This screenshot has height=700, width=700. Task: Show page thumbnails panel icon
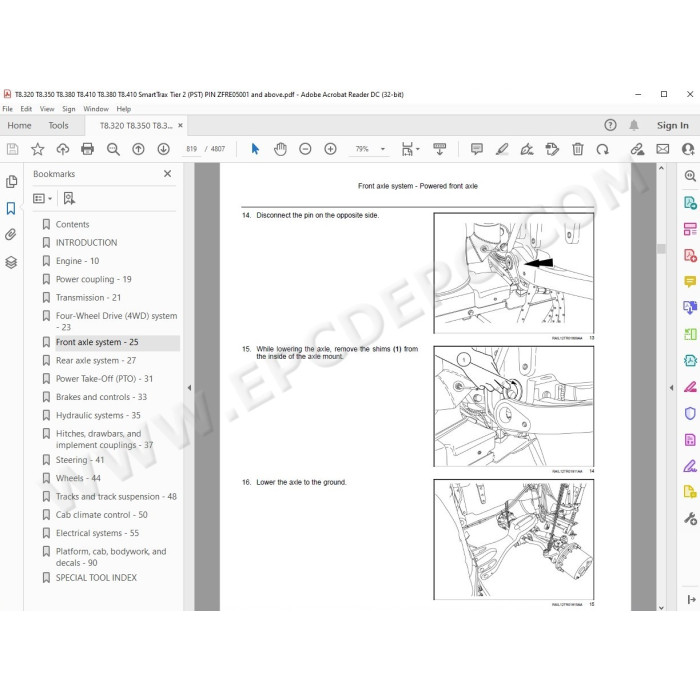coord(12,182)
